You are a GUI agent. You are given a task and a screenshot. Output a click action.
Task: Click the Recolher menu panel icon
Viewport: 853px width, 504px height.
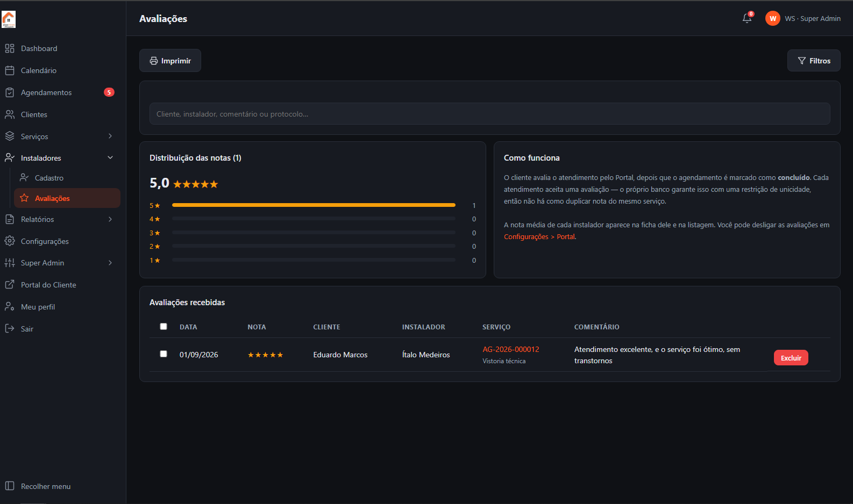tap(10, 486)
